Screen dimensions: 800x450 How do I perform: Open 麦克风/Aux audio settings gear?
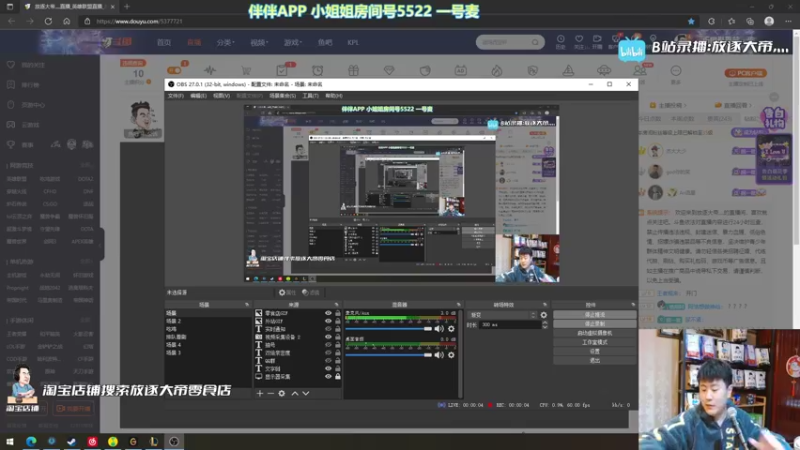coord(451,329)
